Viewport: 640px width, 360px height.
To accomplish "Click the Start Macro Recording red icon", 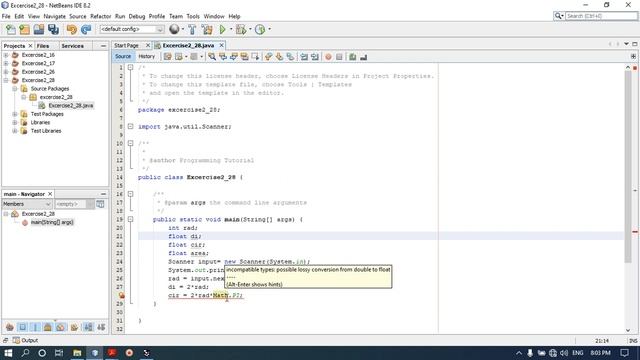I will [329, 57].
